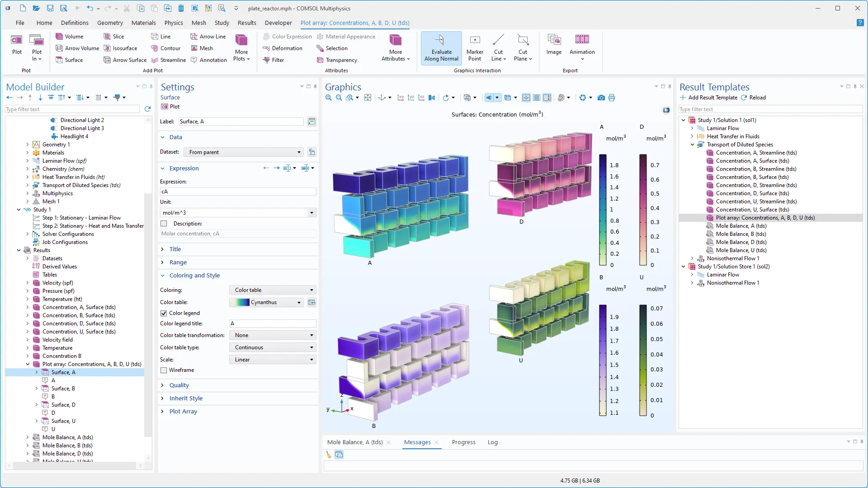Open the Cynanthus color table selector
868x488 pixels.
(266, 302)
